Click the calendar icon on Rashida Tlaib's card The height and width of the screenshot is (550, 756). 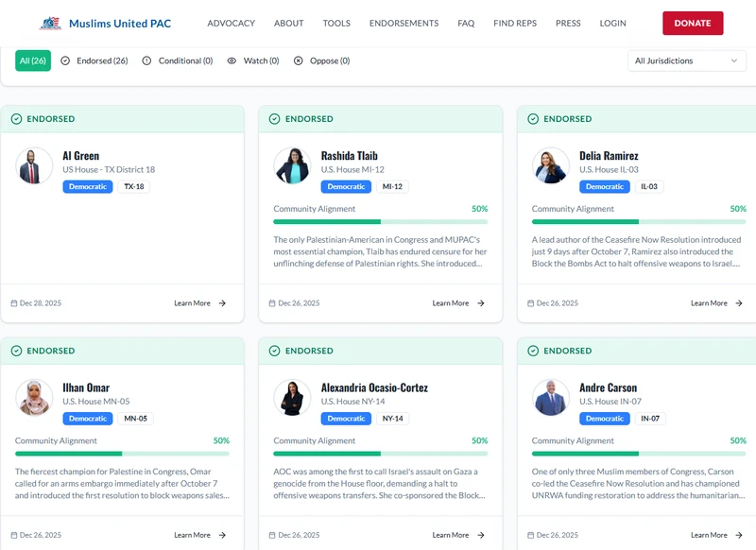[272, 303]
